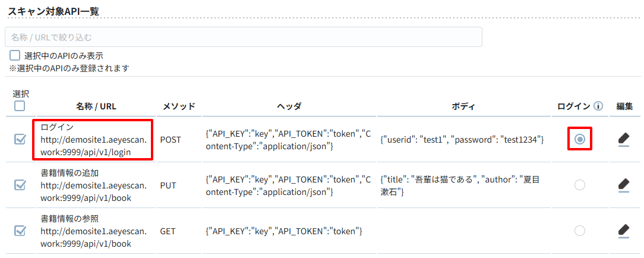The image size is (644, 258).
Task: Click the 名称 / URL column header
Action: coord(96,106)
